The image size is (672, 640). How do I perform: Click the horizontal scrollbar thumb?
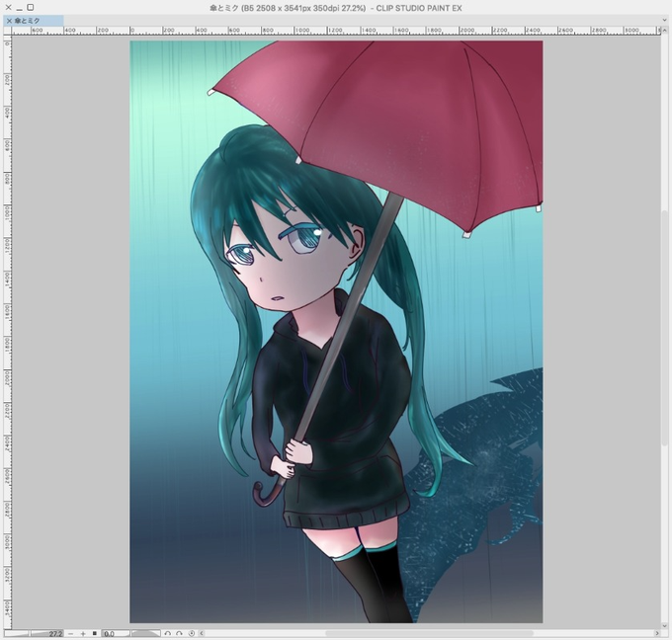tap(429, 633)
